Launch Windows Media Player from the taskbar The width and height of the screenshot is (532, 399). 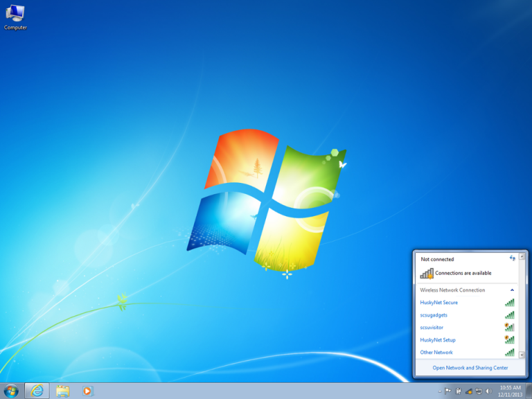click(87, 391)
